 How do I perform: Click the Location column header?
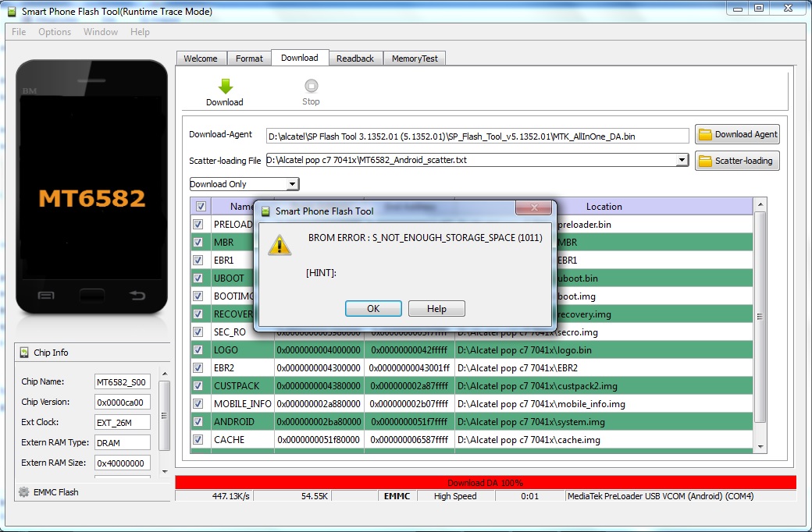click(x=604, y=207)
